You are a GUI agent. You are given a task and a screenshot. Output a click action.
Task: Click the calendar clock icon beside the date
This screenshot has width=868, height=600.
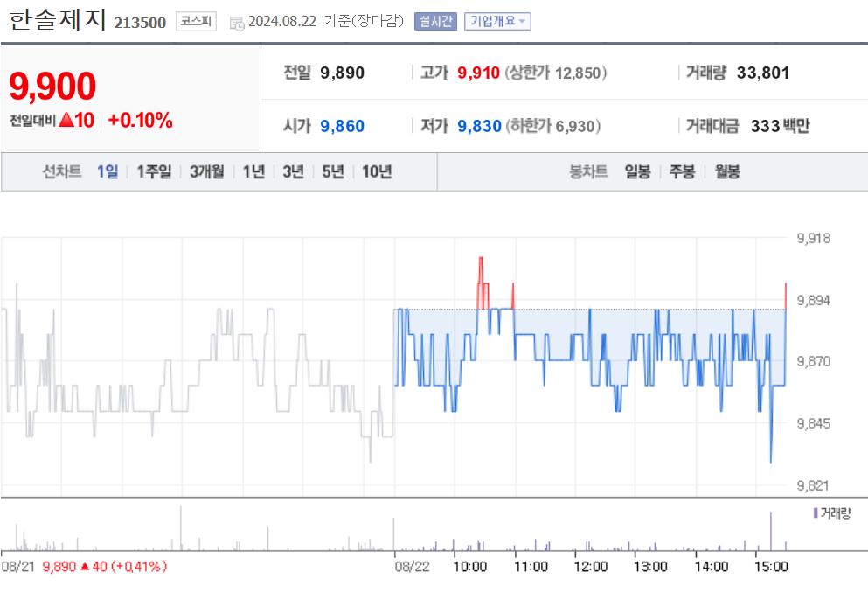[x=236, y=24]
